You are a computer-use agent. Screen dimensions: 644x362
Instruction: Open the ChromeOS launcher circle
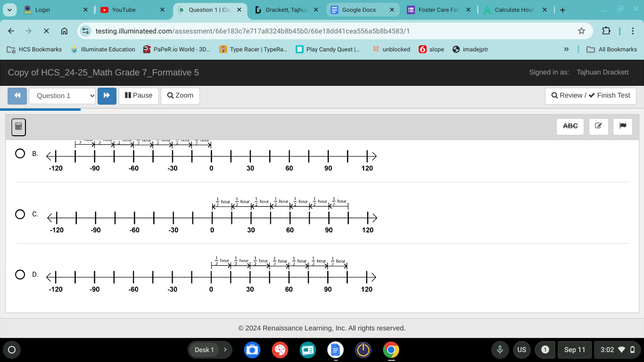tap(12, 350)
